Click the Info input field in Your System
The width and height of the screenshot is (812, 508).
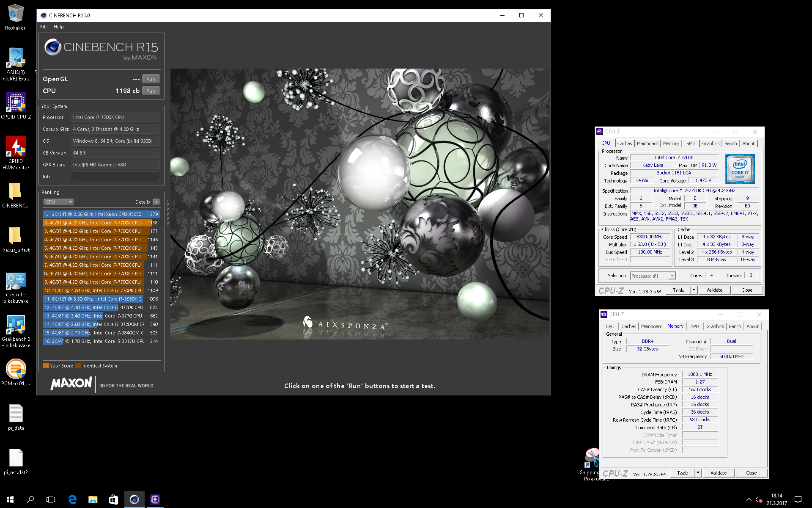[115, 177]
